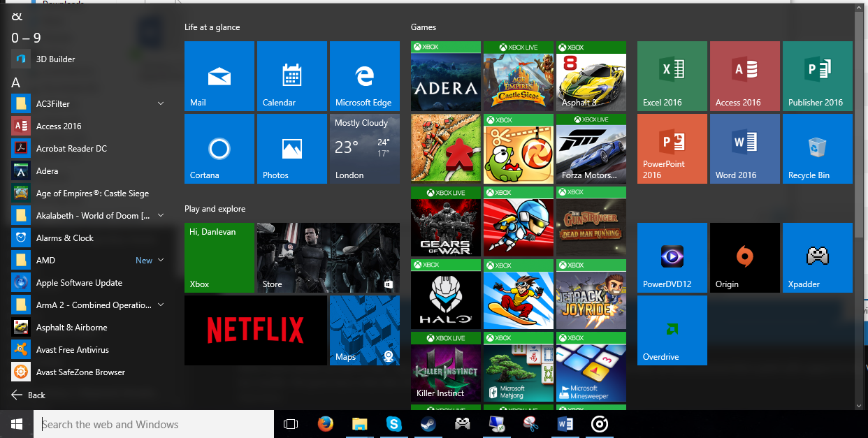
Task: Click the Windows Start button
Action: pyautogui.click(x=17, y=424)
